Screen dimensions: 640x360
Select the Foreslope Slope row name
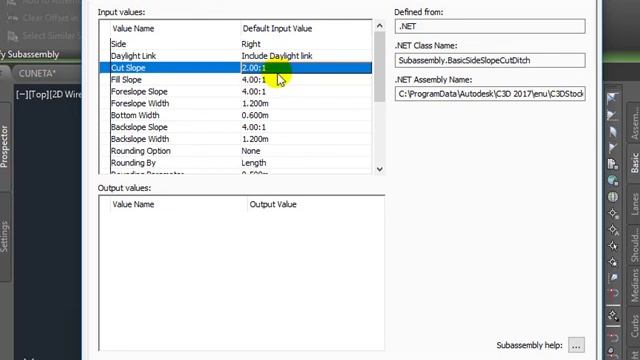click(139, 91)
